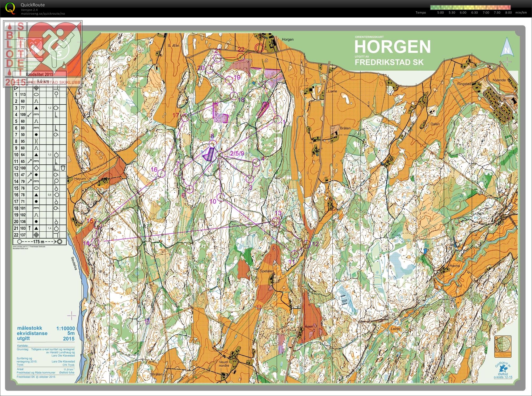Click the QuickRoute title text

(x=33, y=5)
